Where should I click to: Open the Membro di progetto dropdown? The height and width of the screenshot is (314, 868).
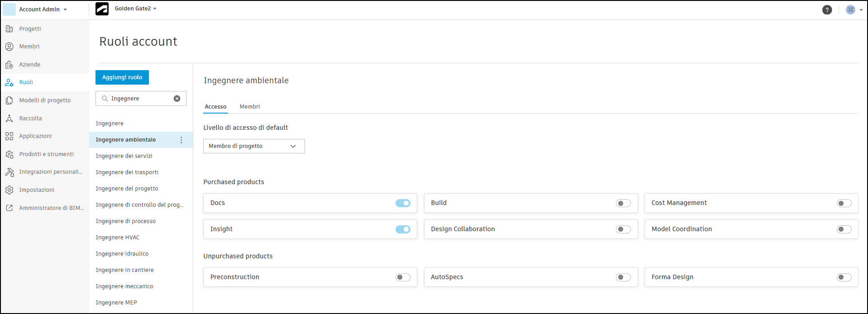click(254, 146)
